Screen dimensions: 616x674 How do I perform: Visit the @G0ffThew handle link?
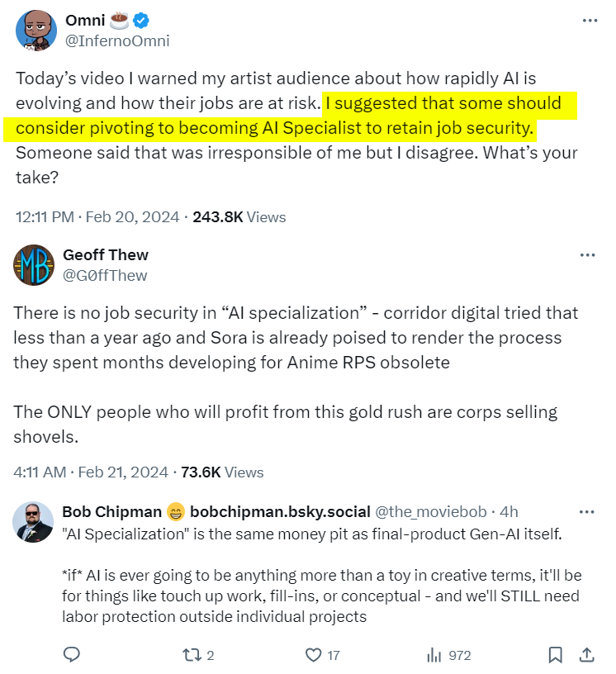coord(105,275)
